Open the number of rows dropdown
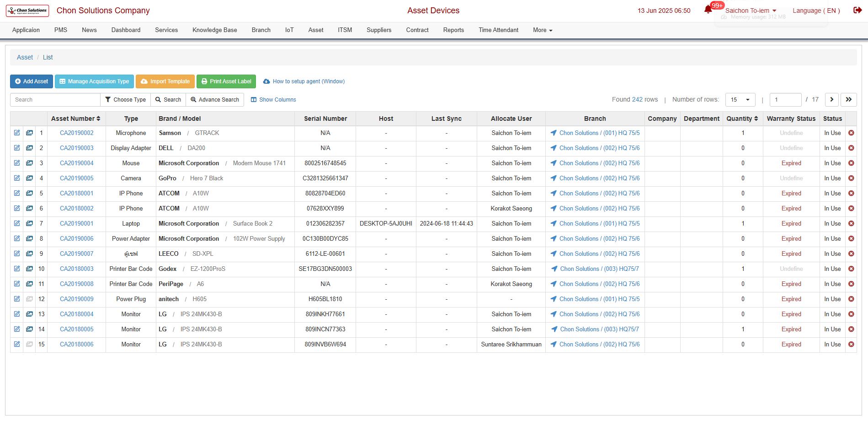This screenshot has height=421, width=868. pos(740,99)
